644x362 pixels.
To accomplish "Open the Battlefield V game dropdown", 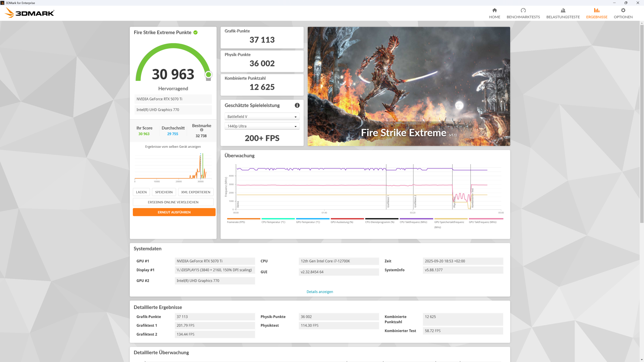I will (262, 117).
